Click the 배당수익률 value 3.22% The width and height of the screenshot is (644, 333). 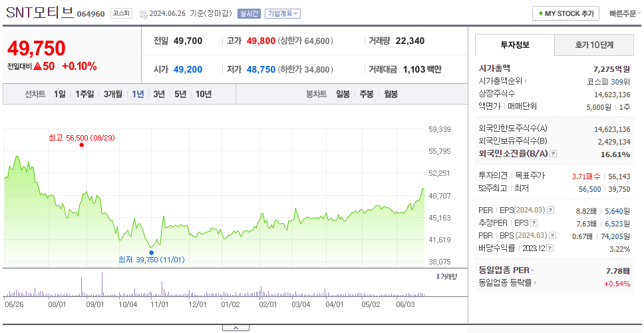tap(620, 248)
